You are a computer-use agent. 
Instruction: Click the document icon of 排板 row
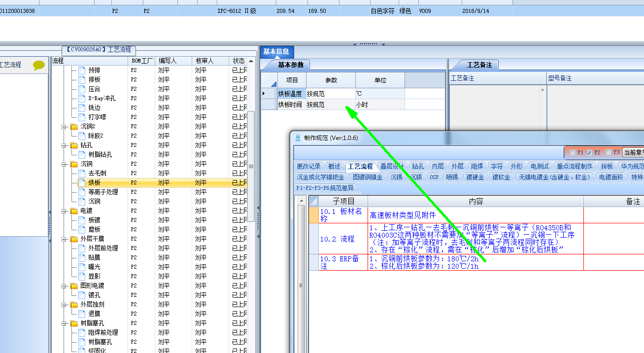(82, 80)
